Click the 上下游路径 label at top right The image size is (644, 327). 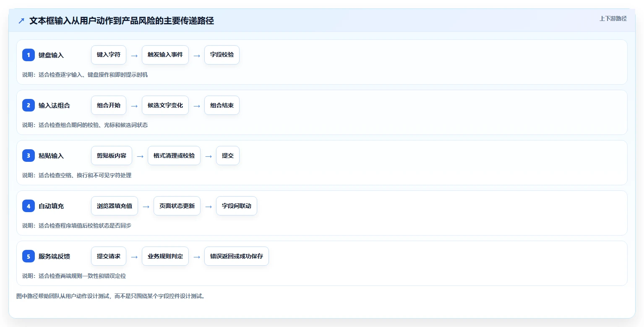pyautogui.click(x=613, y=18)
